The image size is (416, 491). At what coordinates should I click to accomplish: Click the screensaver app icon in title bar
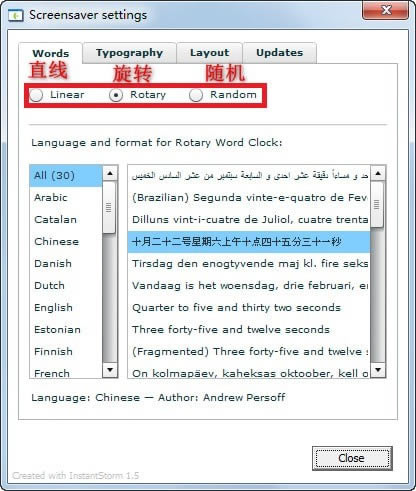pos(16,16)
